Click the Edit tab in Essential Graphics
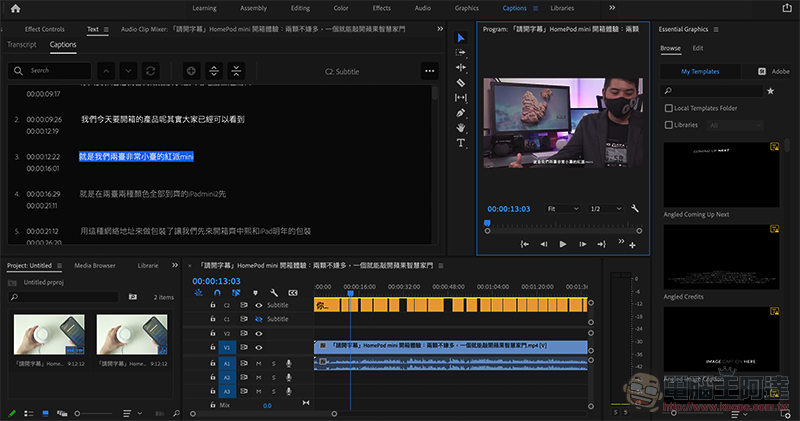The image size is (800, 421). pyautogui.click(x=697, y=47)
